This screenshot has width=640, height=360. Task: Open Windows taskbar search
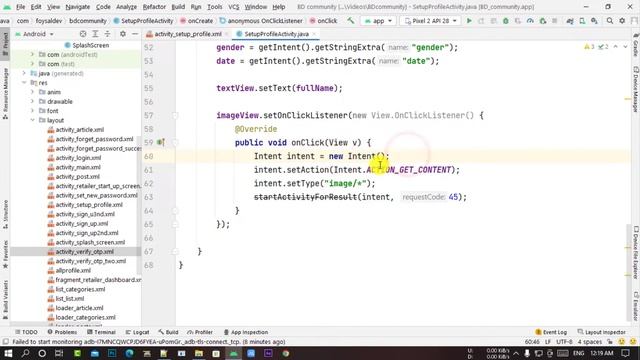pyautogui.click(x=25, y=353)
